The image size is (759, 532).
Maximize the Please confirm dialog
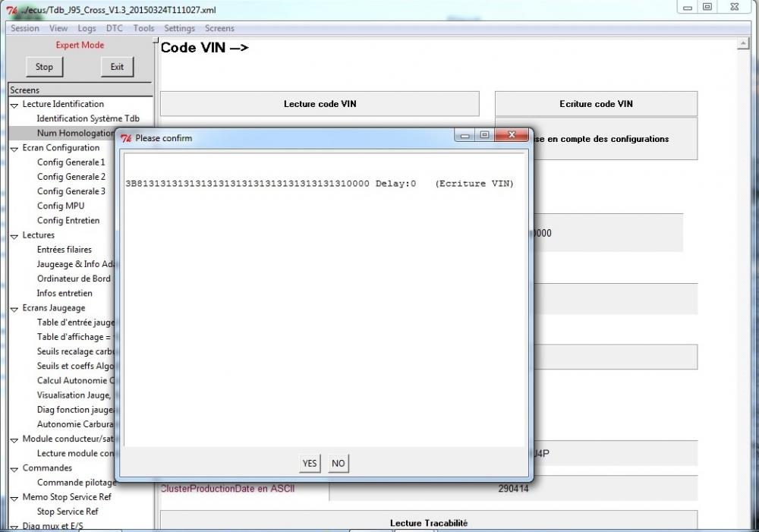click(x=484, y=135)
